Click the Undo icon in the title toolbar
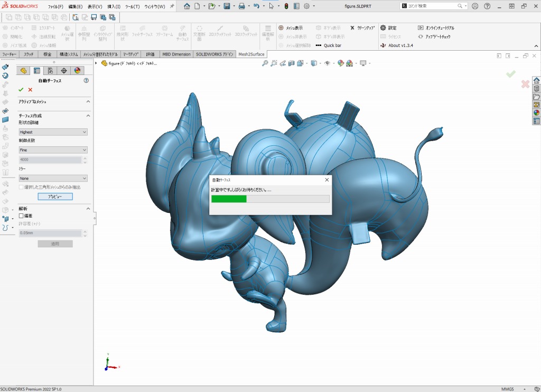This screenshot has width=541, height=392. [256, 6]
